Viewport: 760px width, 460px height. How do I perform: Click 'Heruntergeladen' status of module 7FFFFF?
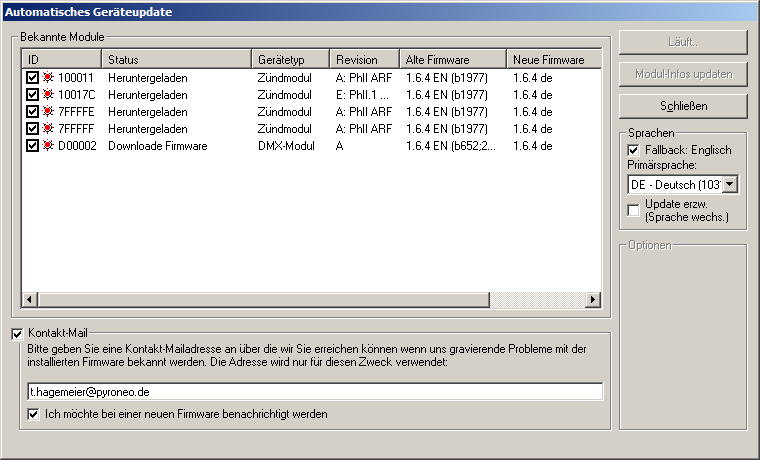[147, 128]
